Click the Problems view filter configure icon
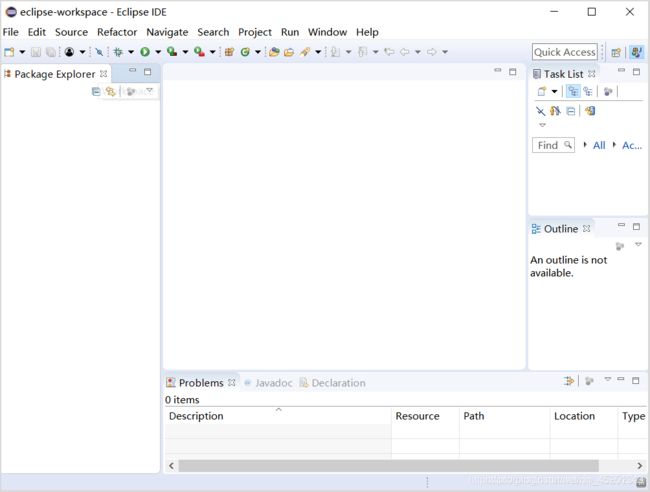This screenshot has width=650, height=492. (569, 381)
